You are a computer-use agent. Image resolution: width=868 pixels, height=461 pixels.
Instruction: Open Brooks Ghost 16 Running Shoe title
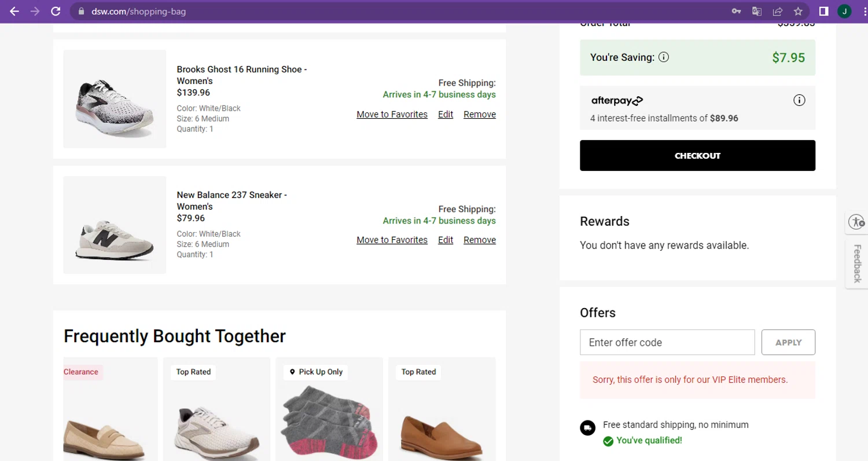click(x=242, y=75)
